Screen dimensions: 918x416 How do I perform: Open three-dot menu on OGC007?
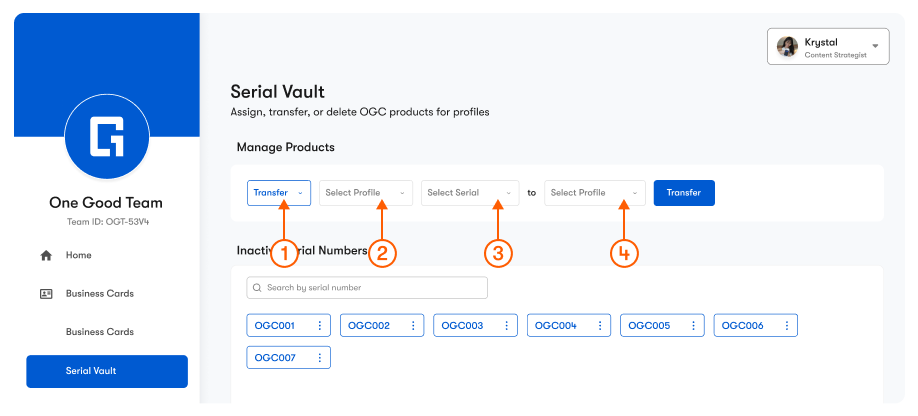point(320,357)
